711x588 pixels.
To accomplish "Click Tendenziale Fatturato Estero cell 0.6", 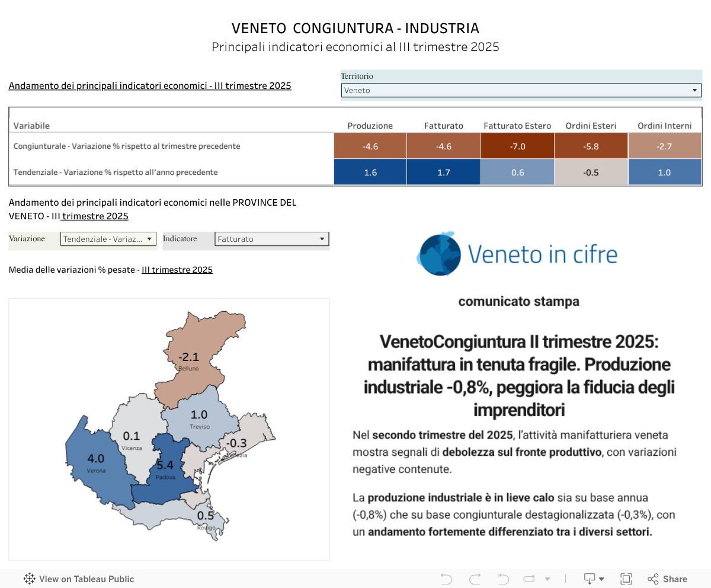I will coord(517,172).
